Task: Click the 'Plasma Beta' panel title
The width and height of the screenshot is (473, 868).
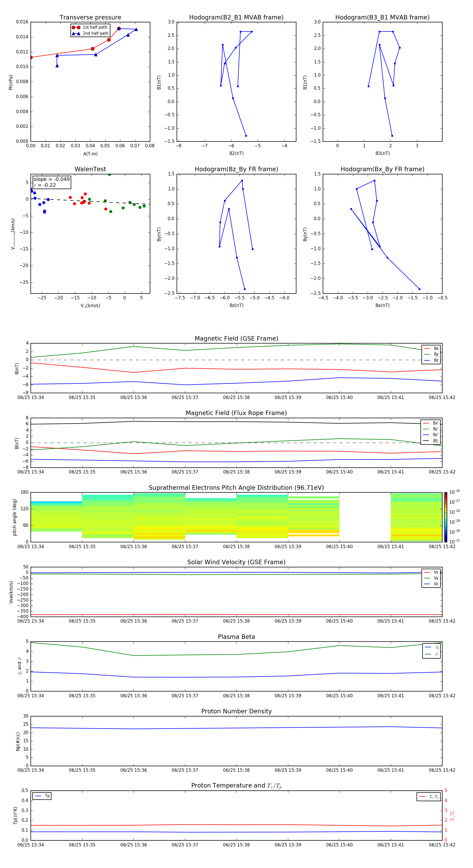Action: (x=236, y=637)
